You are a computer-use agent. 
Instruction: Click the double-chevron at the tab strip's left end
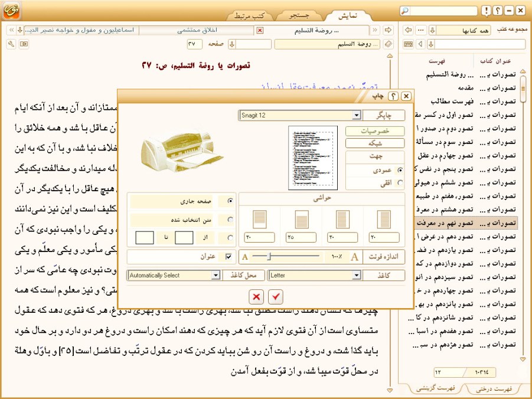pos(11,30)
